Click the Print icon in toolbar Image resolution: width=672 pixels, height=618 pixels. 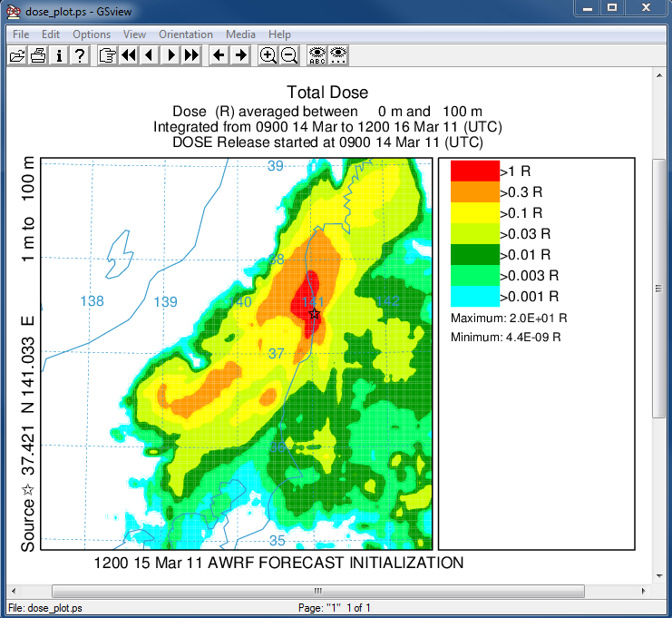coord(38,55)
